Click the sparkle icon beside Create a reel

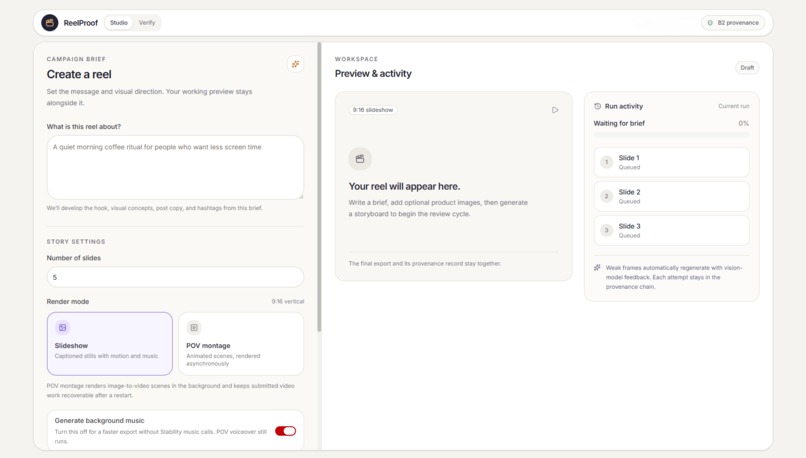[296, 64]
